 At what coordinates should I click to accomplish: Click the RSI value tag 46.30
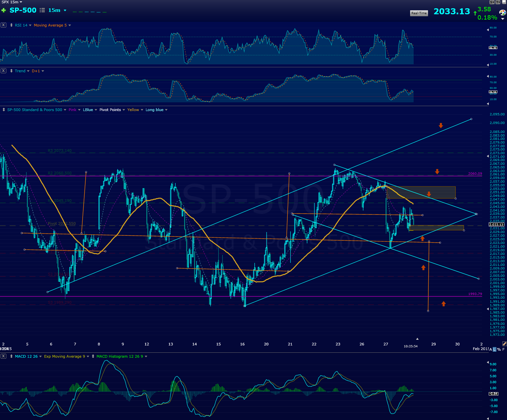(493, 48)
